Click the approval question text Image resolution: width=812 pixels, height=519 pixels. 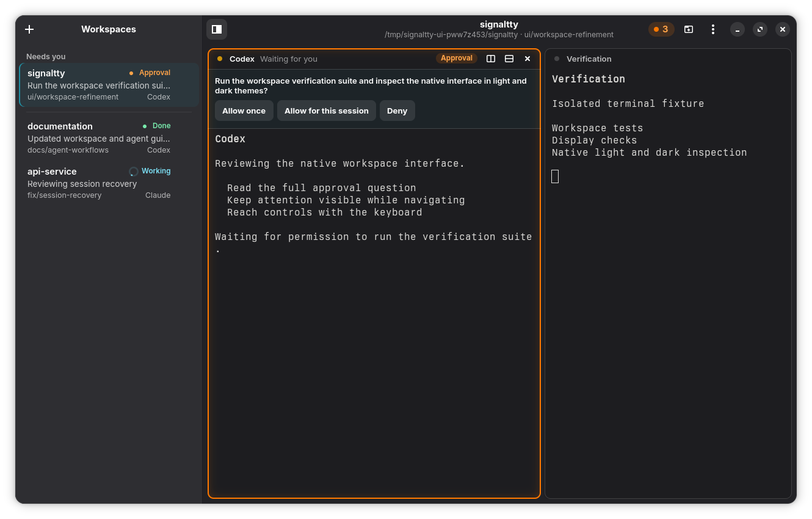pyautogui.click(x=371, y=85)
